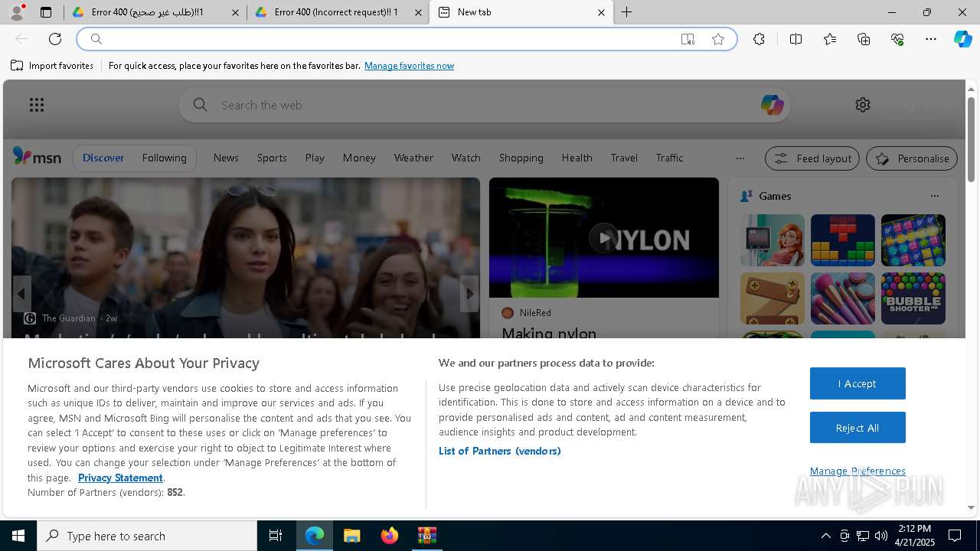Open the Privacy Statement link
The image size is (980, 551).
[x=120, y=478]
